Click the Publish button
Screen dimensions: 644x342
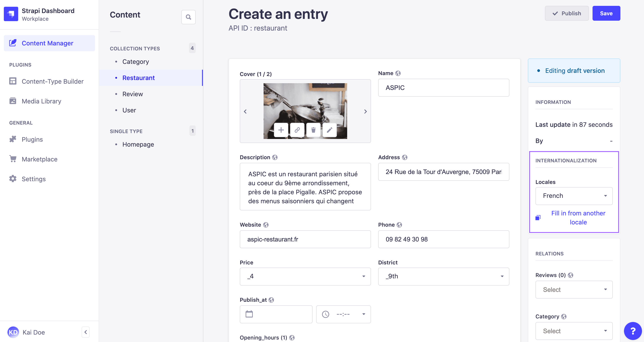click(x=566, y=13)
